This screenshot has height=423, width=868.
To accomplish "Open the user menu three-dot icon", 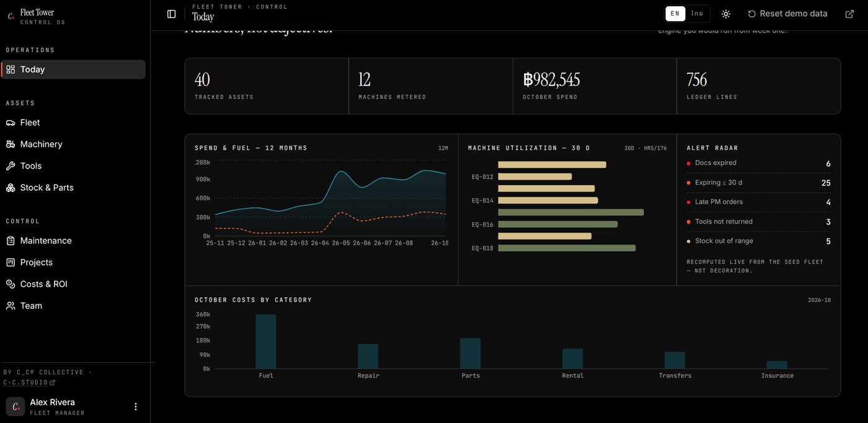I will click(x=136, y=407).
